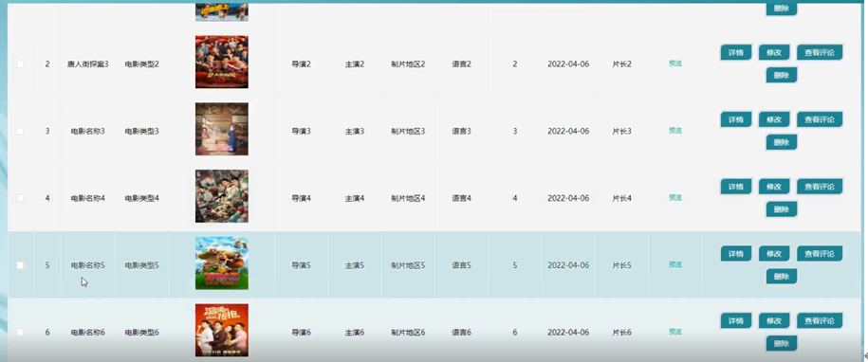Click the cell 导演6
This screenshot has width=868, height=362.
coord(301,333)
